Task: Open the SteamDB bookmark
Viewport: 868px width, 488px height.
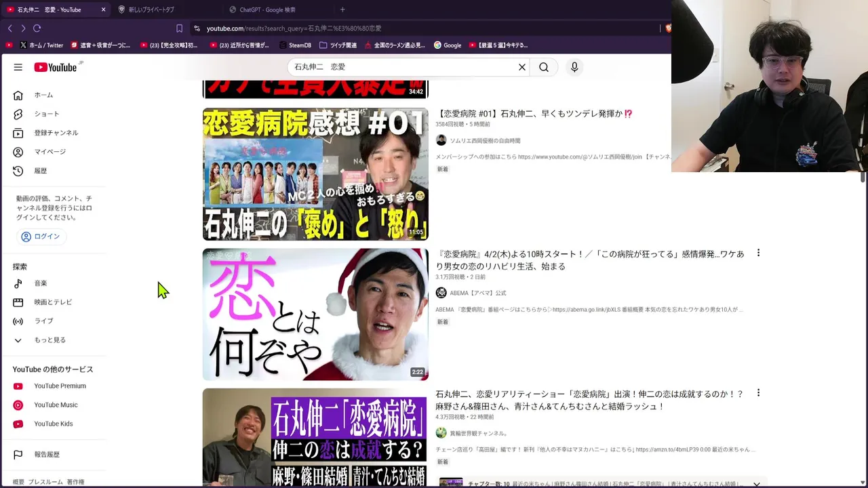Action: click(295, 45)
